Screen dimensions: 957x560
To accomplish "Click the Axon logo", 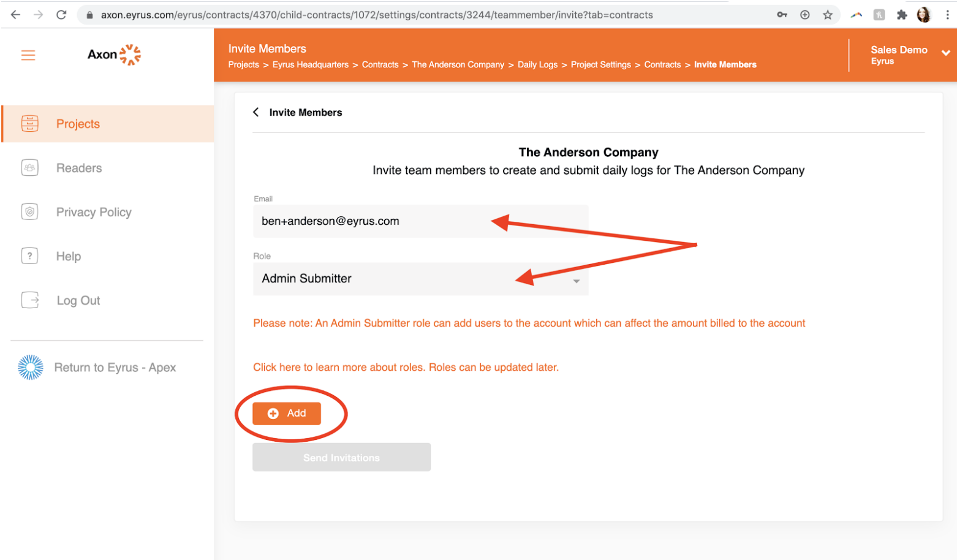I will pyautogui.click(x=114, y=55).
